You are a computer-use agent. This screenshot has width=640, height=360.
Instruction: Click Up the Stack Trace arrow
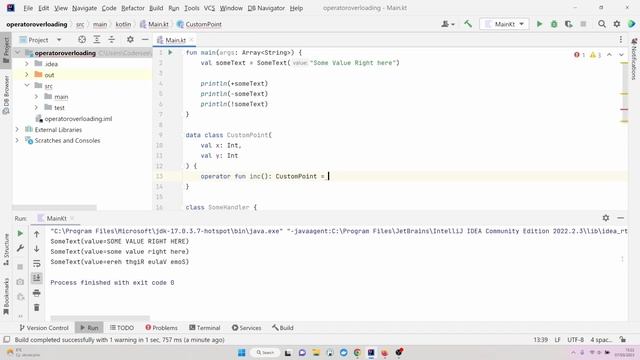coord(36,234)
